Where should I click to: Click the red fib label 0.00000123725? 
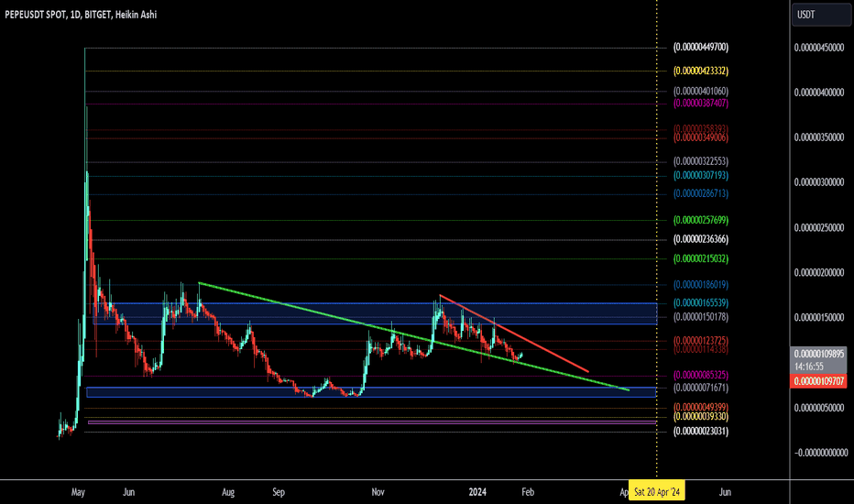coord(700,340)
